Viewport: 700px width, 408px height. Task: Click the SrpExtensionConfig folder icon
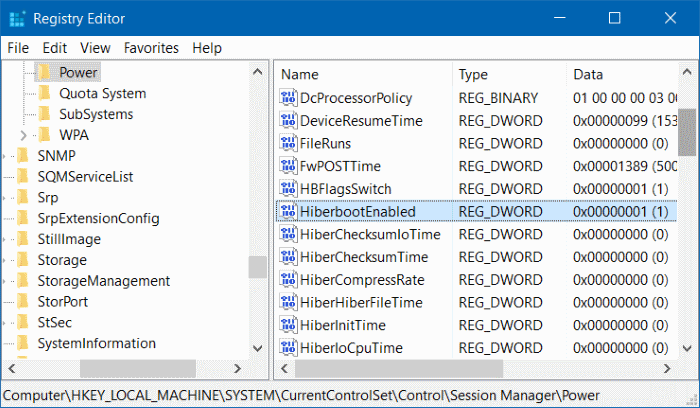coord(23,218)
